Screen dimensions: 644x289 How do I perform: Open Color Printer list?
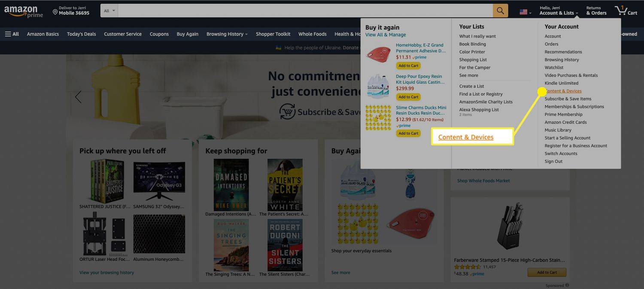pos(472,52)
